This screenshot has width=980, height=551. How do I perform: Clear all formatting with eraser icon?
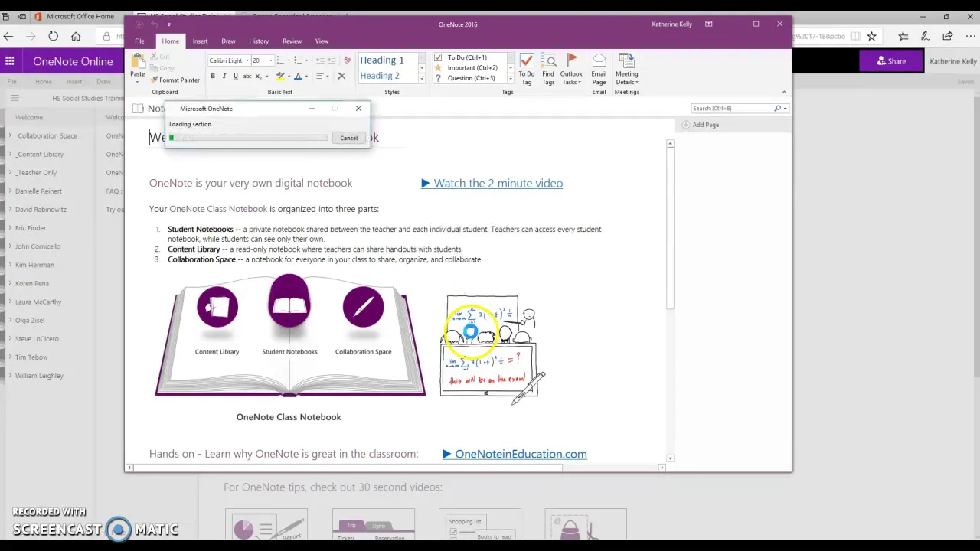click(x=348, y=60)
